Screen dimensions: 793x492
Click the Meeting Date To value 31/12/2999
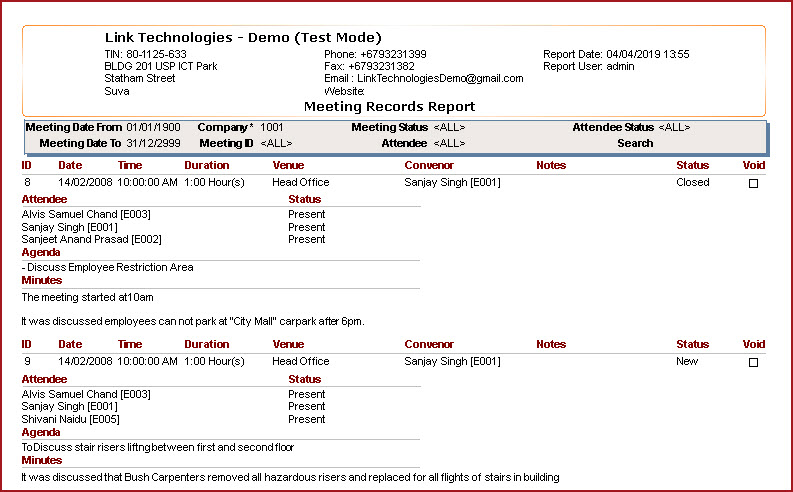[x=153, y=144]
